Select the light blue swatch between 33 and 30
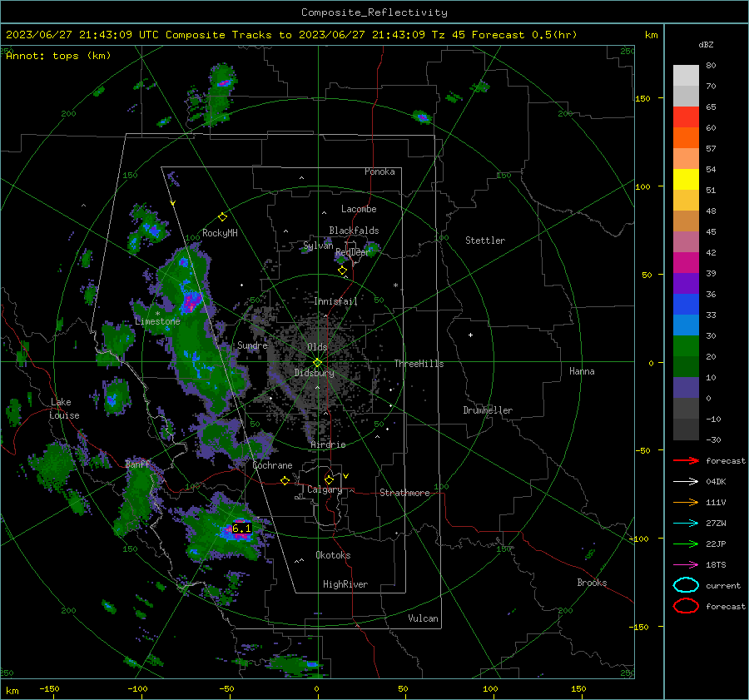Image resolution: width=749 pixels, height=700 pixels. click(686, 325)
